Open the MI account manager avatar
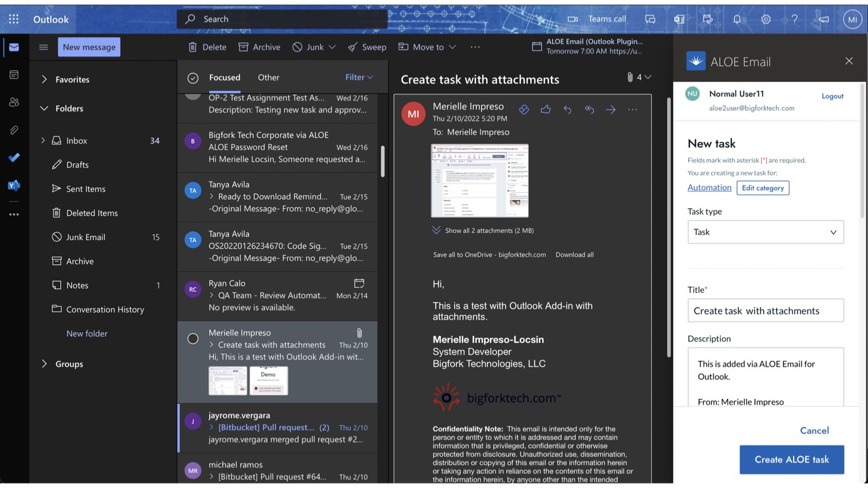868x488 pixels. [852, 19]
